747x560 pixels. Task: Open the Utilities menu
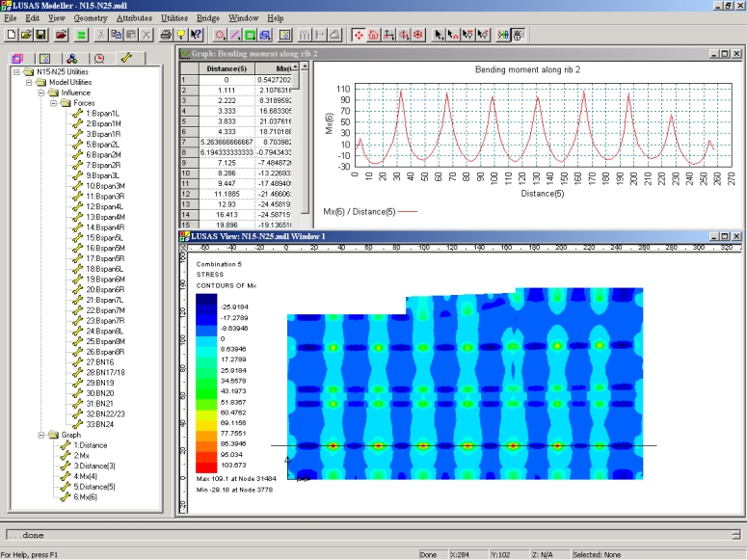174,18
